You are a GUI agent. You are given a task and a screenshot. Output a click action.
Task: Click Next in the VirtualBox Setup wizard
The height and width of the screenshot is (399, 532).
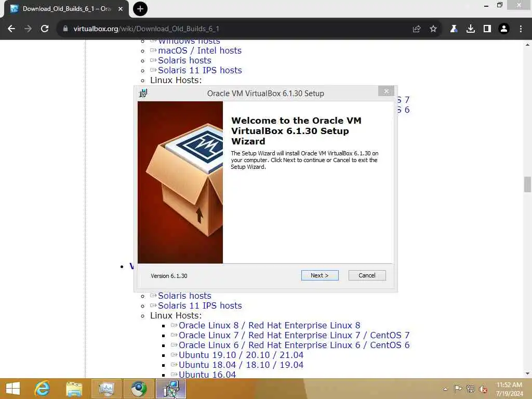pos(320,275)
